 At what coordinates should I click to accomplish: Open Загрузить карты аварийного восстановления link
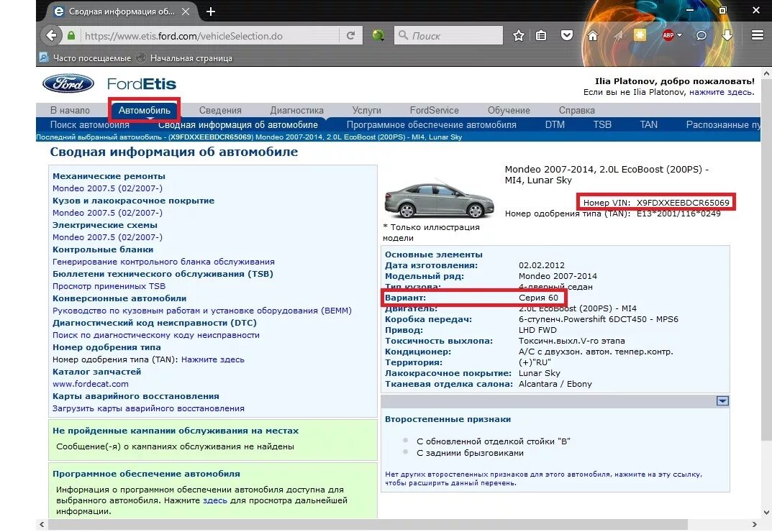[x=148, y=408]
